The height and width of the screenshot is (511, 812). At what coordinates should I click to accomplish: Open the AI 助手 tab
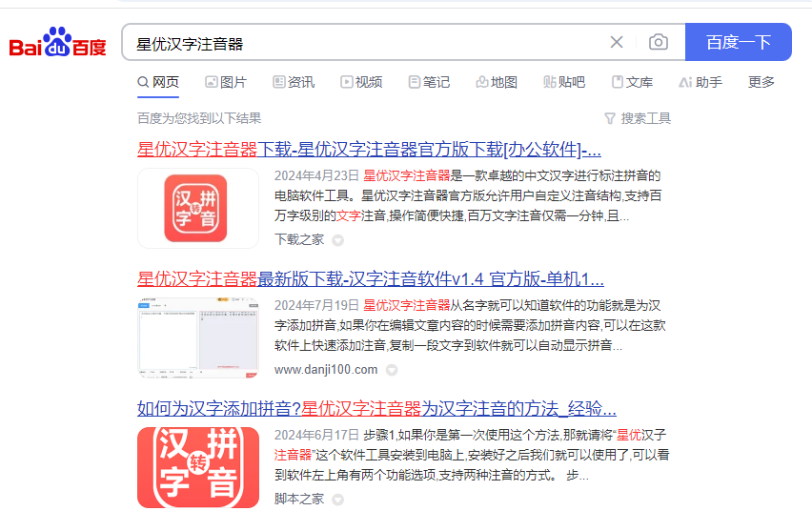700,82
